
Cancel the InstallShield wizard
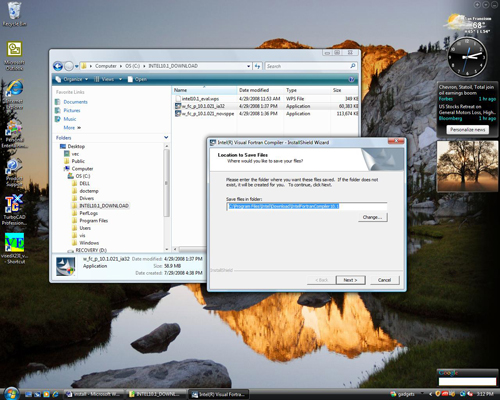[384, 280]
